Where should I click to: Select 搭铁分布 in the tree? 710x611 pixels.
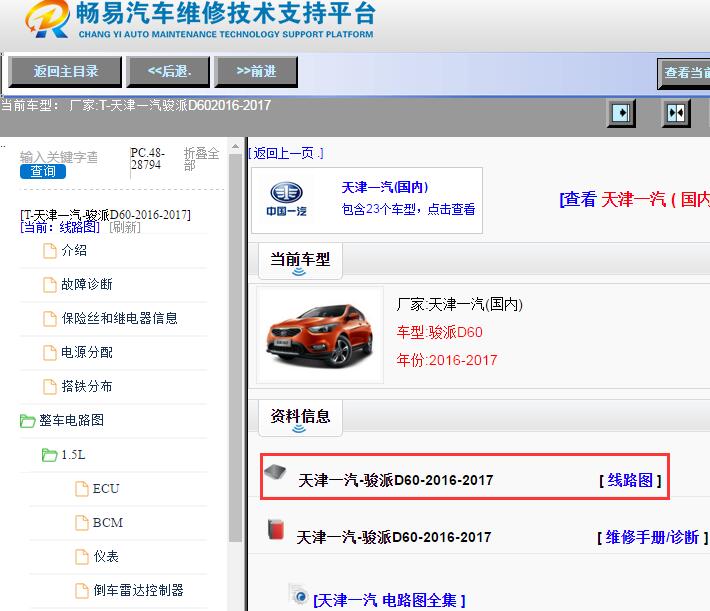[87, 386]
